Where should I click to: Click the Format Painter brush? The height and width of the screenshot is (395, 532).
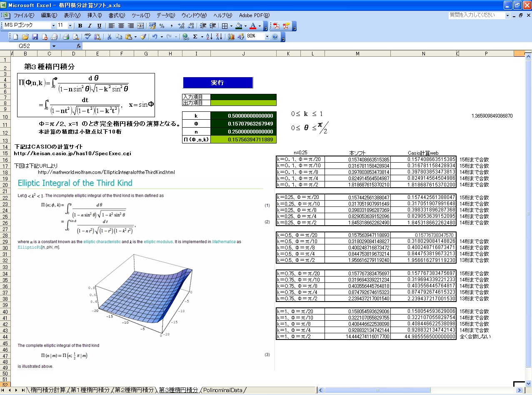[x=143, y=37]
